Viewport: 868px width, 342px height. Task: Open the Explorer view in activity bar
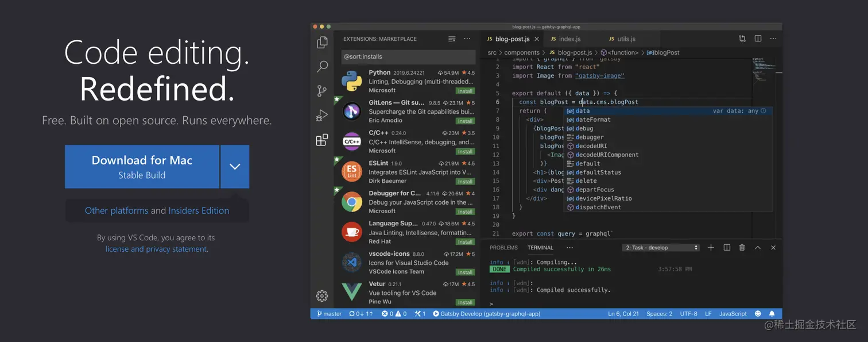click(x=322, y=42)
